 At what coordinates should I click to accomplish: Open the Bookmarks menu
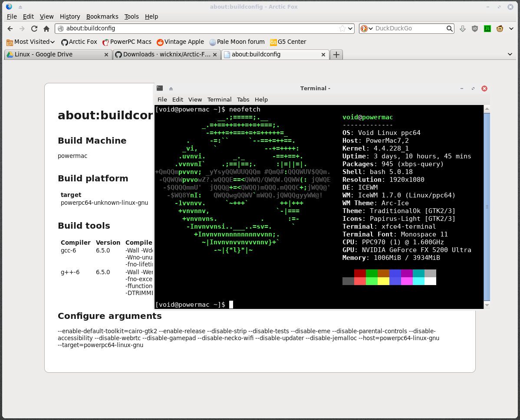pyautogui.click(x=102, y=16)
